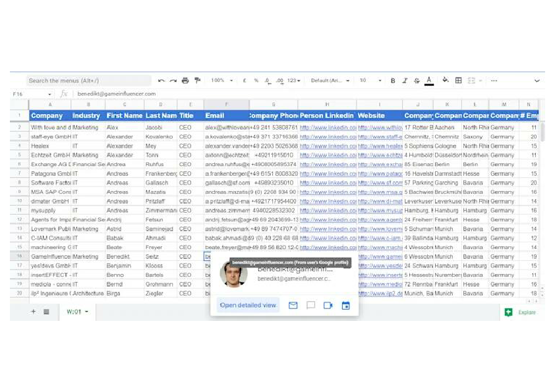Select the Print icon

click(x=184, y=80)
